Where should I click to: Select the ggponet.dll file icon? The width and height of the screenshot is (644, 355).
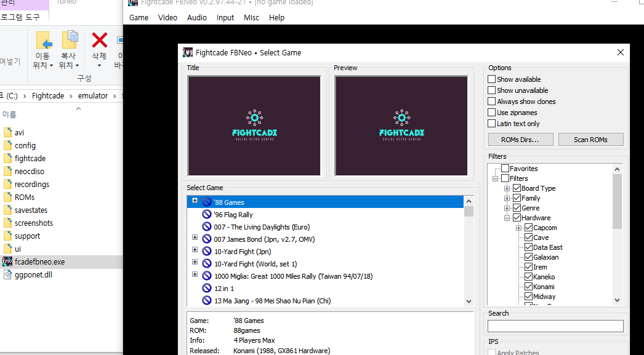7,274
